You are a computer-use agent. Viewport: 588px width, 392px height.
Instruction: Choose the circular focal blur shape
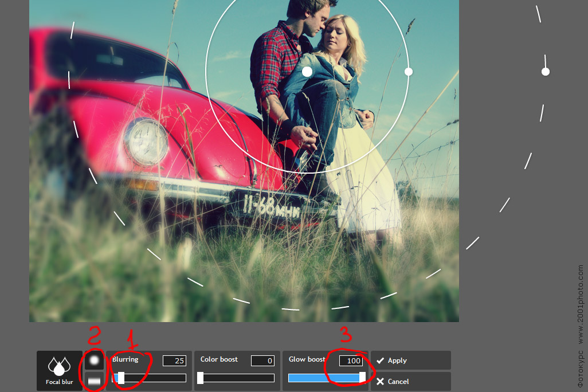coord(94,360)
